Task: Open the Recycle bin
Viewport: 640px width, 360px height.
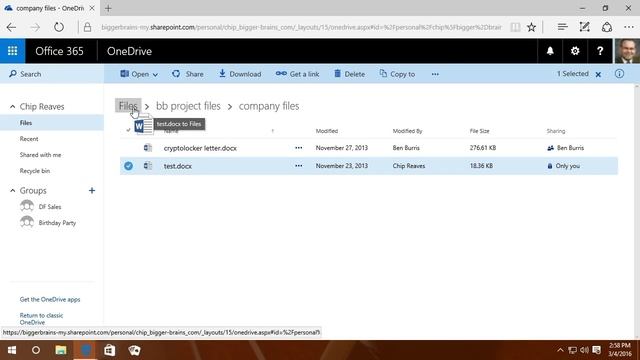Action: 35,171
